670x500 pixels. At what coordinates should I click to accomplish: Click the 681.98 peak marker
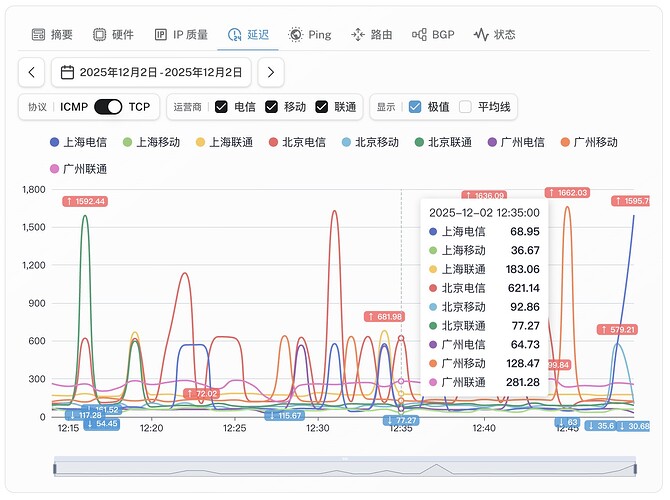385,317
